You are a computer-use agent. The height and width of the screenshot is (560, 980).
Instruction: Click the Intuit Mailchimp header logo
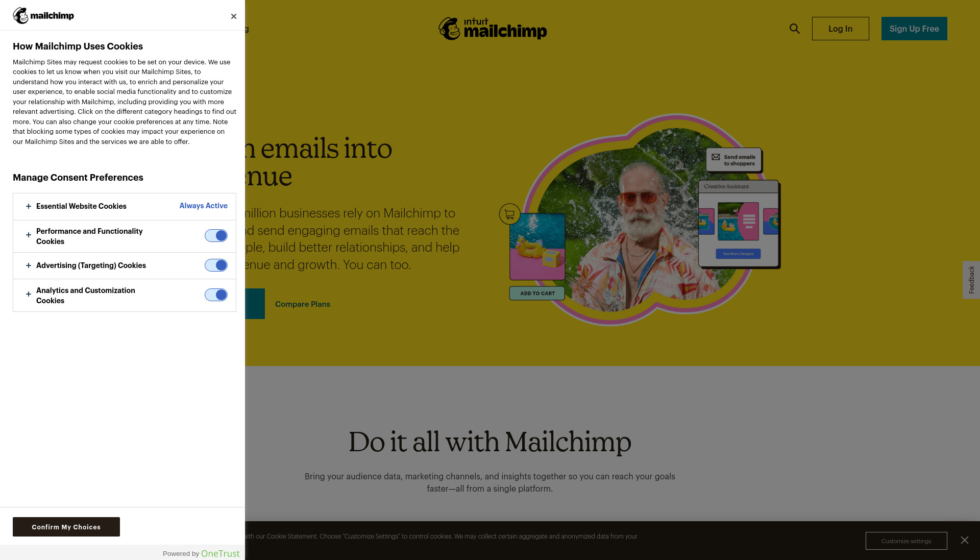(x=493, y=29)
